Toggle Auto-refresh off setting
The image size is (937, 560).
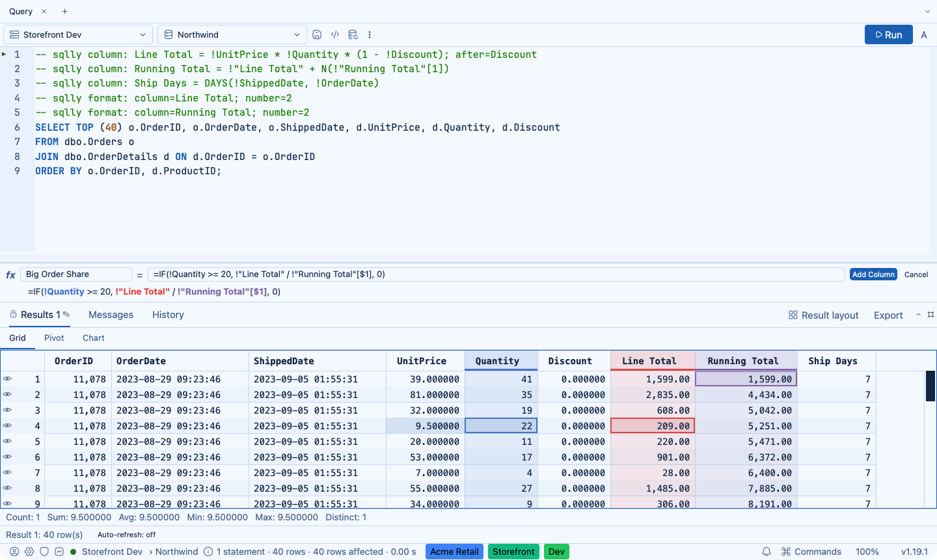pyautogui.click(x=126, y=535)
